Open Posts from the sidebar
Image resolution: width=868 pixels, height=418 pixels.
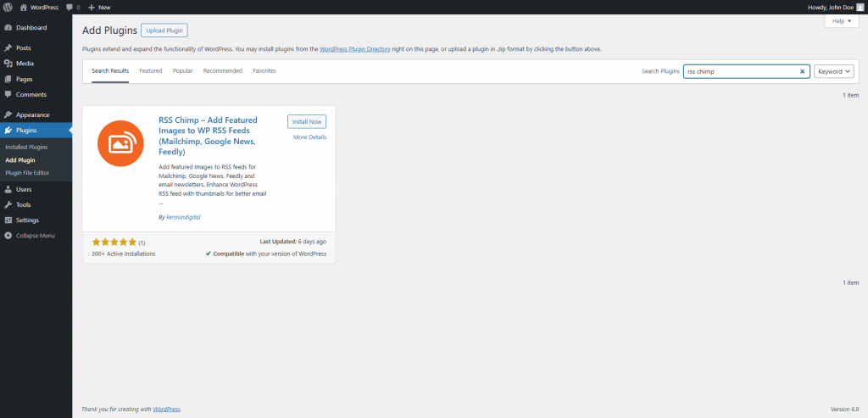tap(23, 48)
